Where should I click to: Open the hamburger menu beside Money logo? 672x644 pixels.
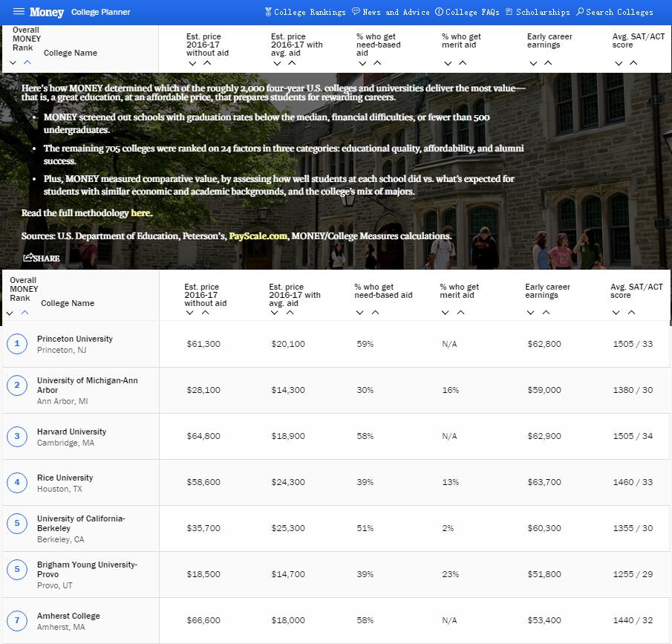(x=19, y=12)
